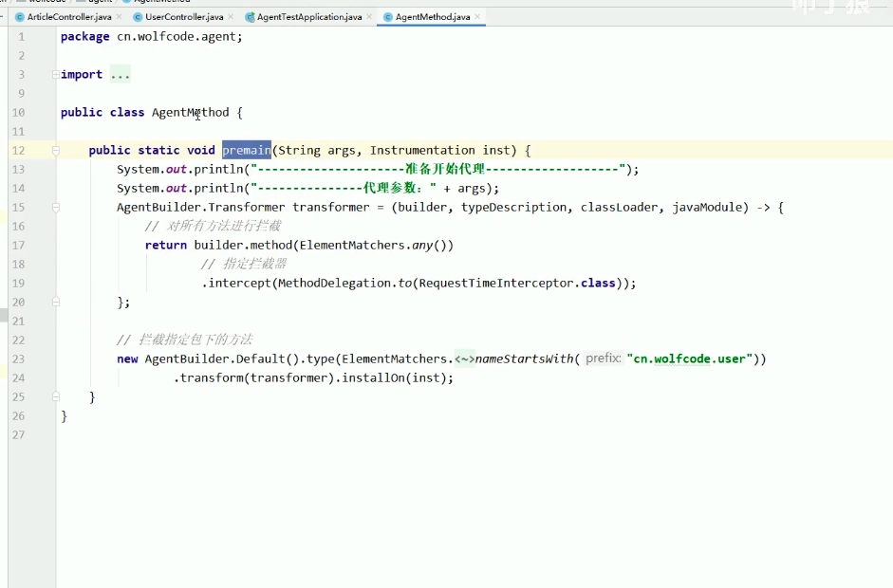Select the AgentTestApplication.java tab

[x=308, y=17]
